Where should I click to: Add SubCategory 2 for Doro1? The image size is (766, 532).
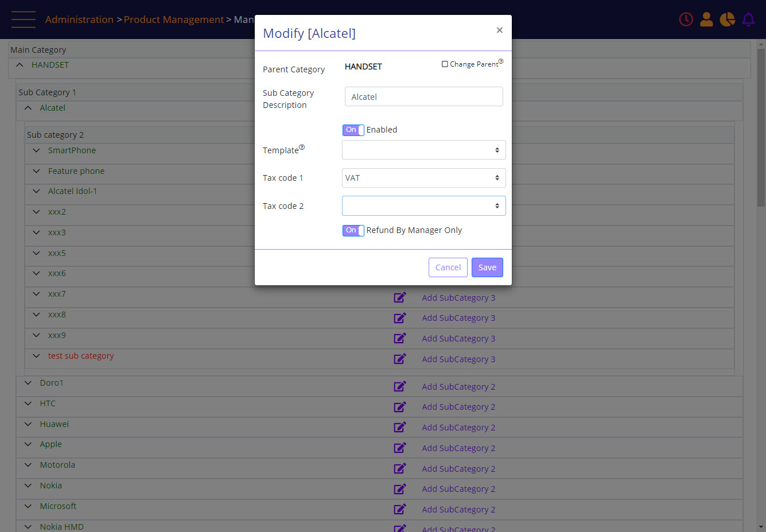click(458, 387)
